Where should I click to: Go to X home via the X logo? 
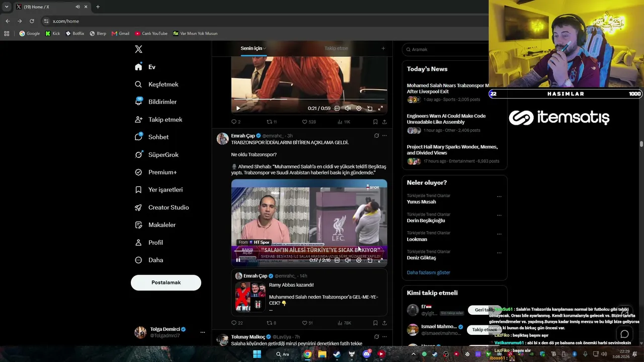(x=138, y=49)
